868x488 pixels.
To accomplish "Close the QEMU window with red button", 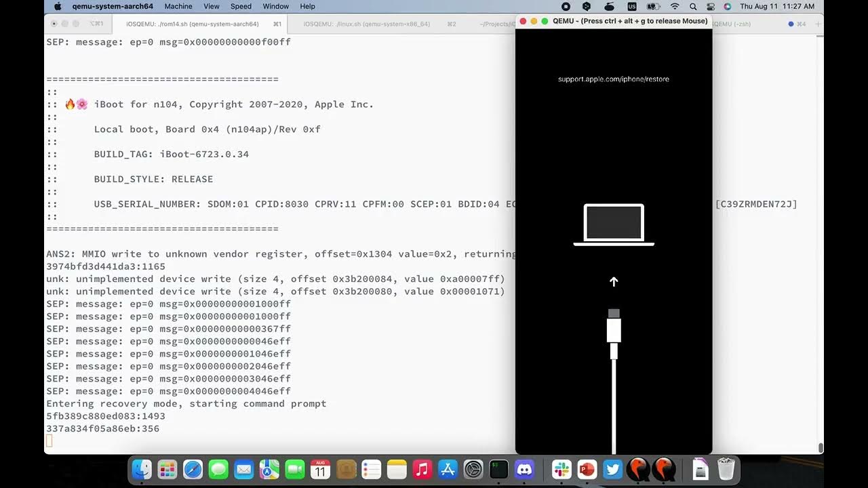I will (x=523, y=21).
